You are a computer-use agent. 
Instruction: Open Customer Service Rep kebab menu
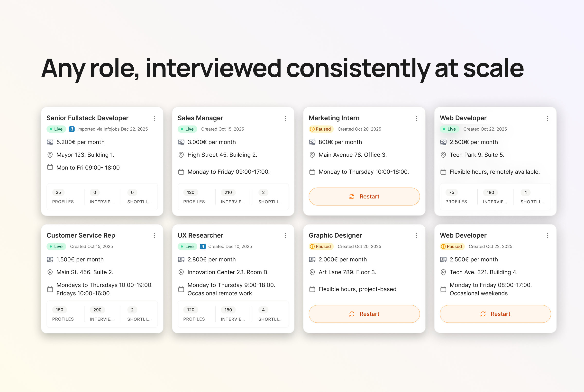[154, 235]
